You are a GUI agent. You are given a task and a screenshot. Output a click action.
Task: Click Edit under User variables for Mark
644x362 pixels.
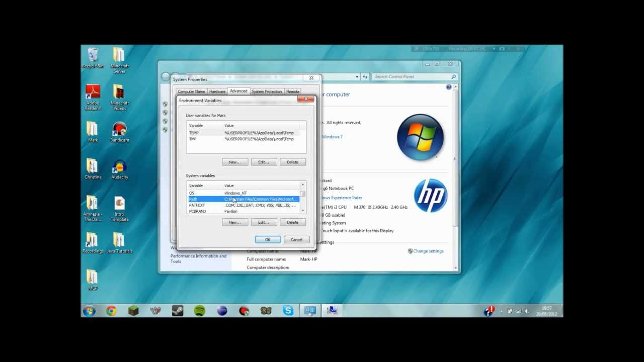(x=264, y=162)
